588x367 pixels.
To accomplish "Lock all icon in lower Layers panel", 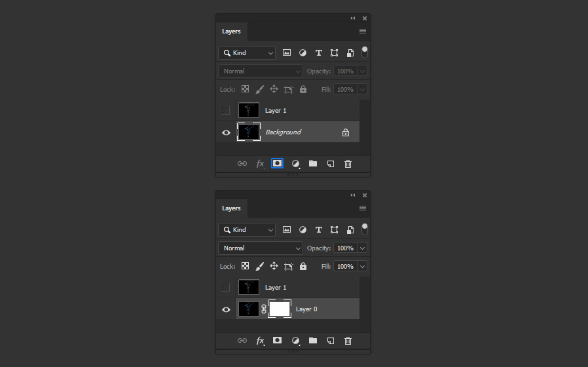I will click(x=303, y=267).
